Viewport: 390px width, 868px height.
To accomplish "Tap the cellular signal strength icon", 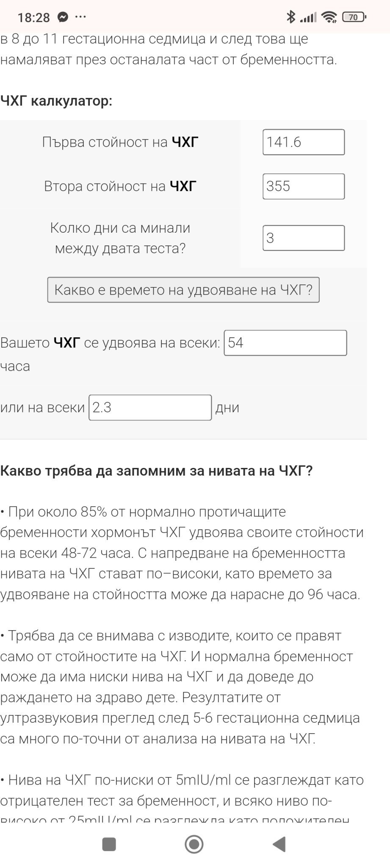I will tap(308, 17).
